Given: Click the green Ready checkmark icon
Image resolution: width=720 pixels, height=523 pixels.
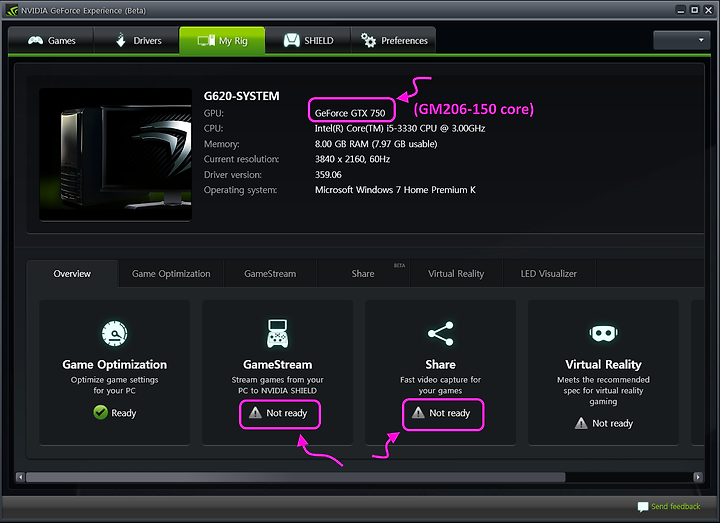Looking at the screenshot, I should (101, 412).
